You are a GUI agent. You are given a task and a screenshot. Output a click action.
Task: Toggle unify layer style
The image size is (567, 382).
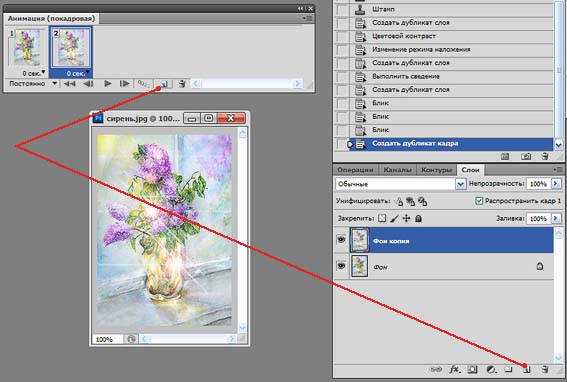click(423, 201)
